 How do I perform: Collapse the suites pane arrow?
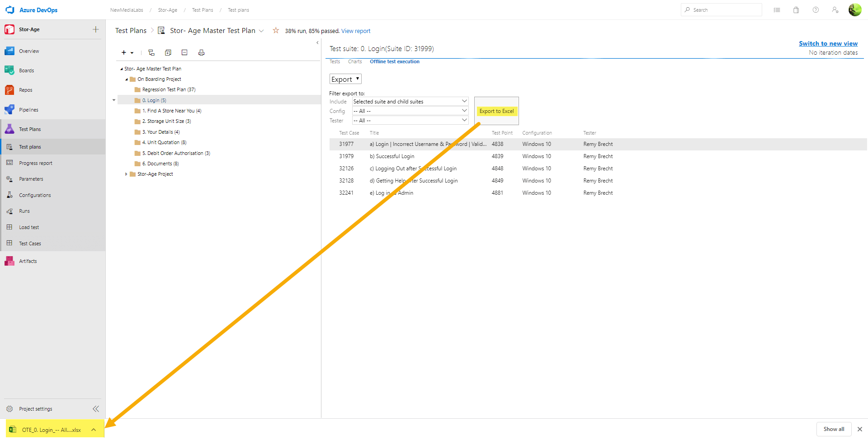317,42
